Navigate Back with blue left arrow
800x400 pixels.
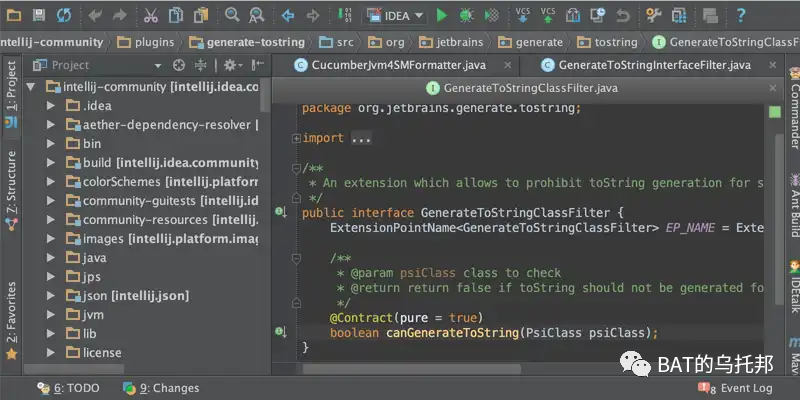[x=288, y=15]
